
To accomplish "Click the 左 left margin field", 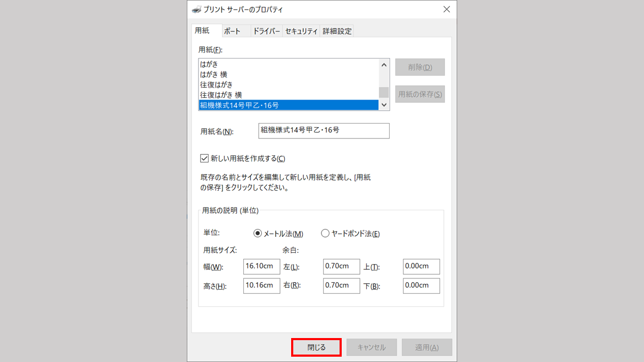I will 342,266.
